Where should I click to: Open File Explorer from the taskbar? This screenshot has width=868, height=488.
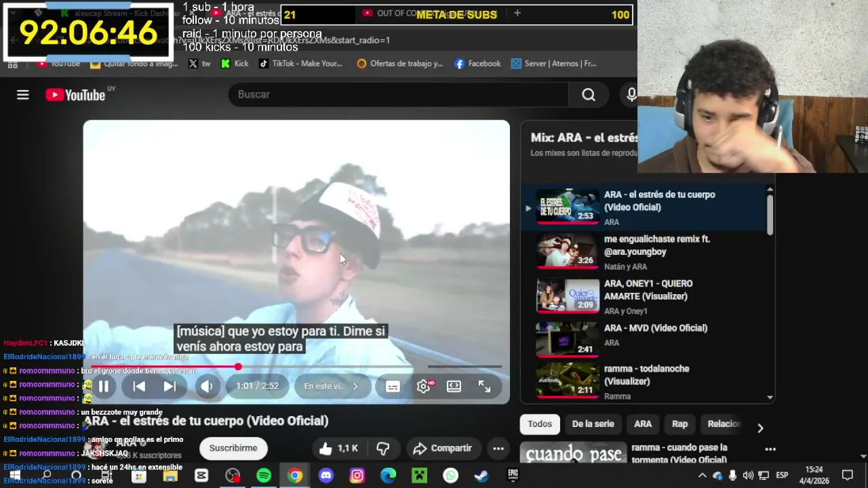170,476
